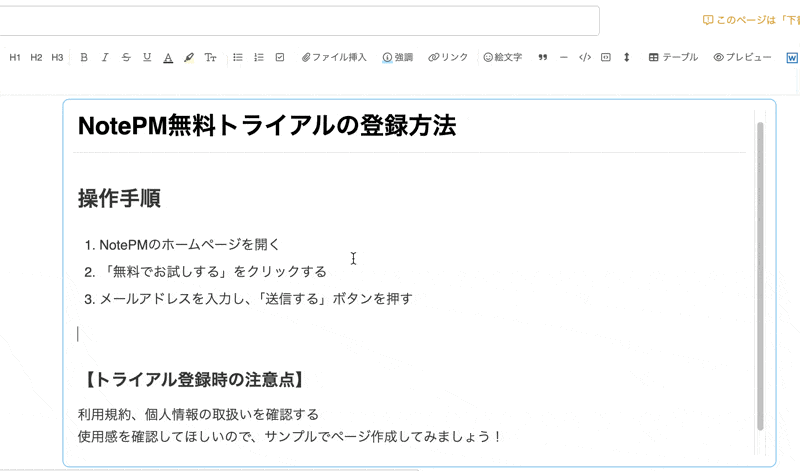Click the editor vertical scrollbar

click(x=760, y=276)
